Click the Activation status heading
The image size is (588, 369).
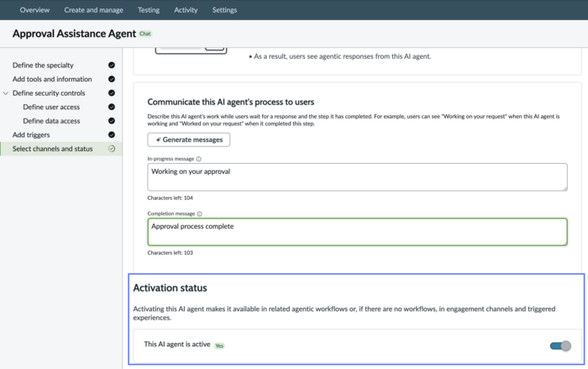170,288
